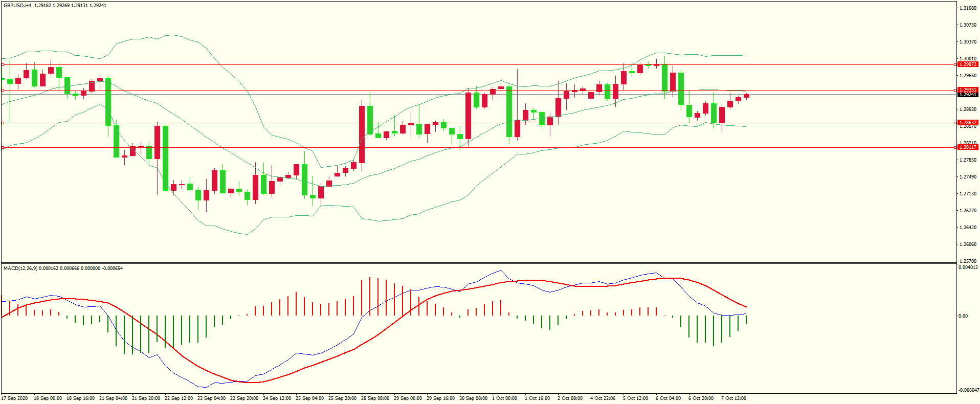
Task: Select the 1.29872 horizontal line price tag
Action: click(x=967, y=64)
